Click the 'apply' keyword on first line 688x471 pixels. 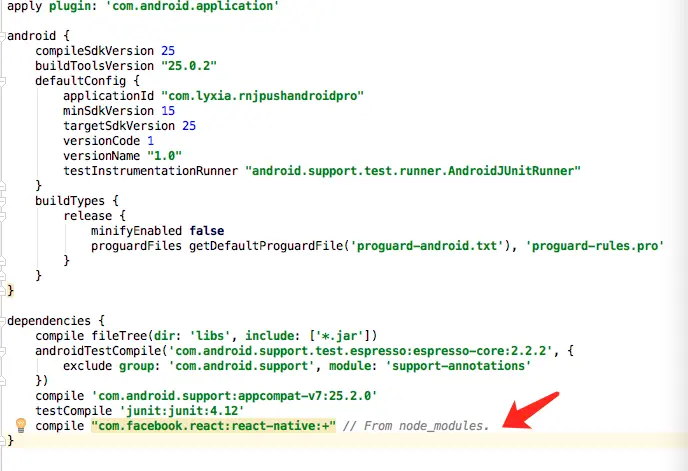coord(24,6)
